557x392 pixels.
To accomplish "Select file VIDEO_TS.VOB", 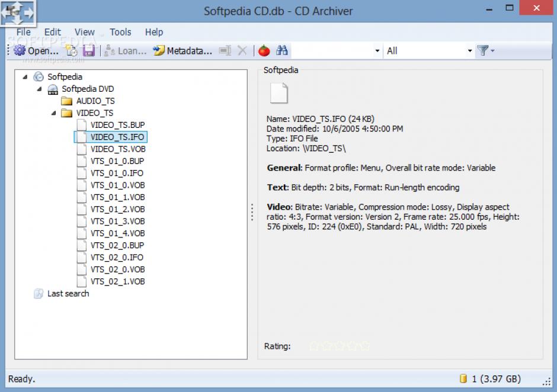I will click(118, 149).
